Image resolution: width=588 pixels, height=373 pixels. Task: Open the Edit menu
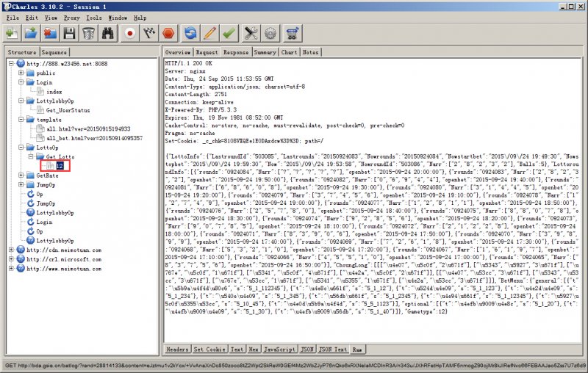32,18
